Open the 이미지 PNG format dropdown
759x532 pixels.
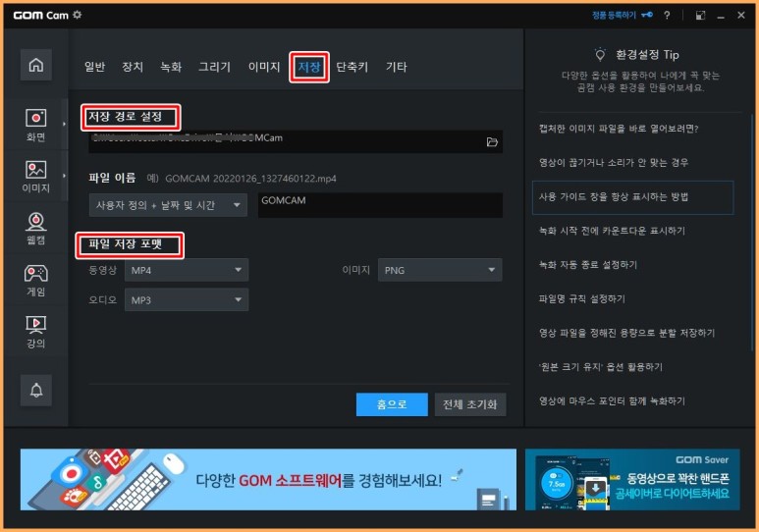coord(440,270)
